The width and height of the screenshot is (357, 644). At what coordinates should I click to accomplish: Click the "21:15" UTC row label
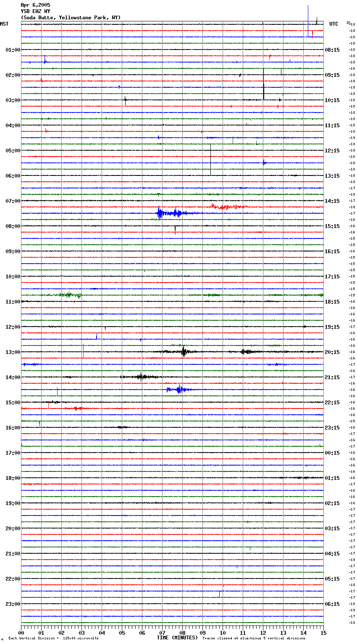coord(332,377)
